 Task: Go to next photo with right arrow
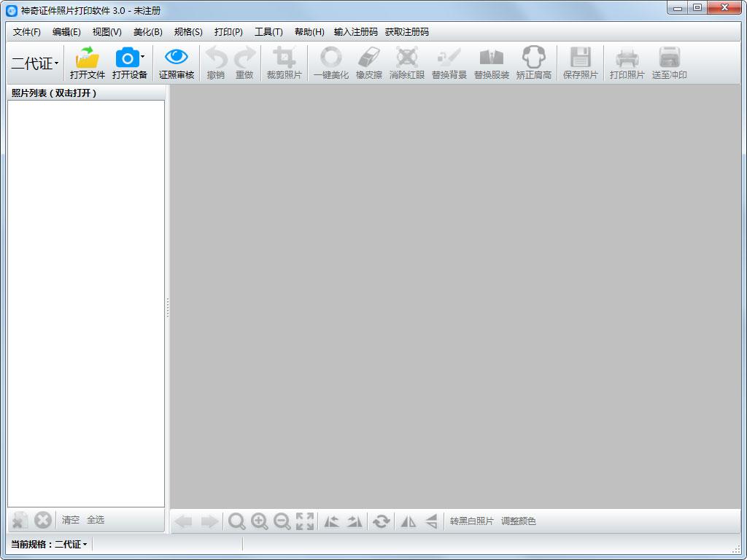[x=209, y=521]
